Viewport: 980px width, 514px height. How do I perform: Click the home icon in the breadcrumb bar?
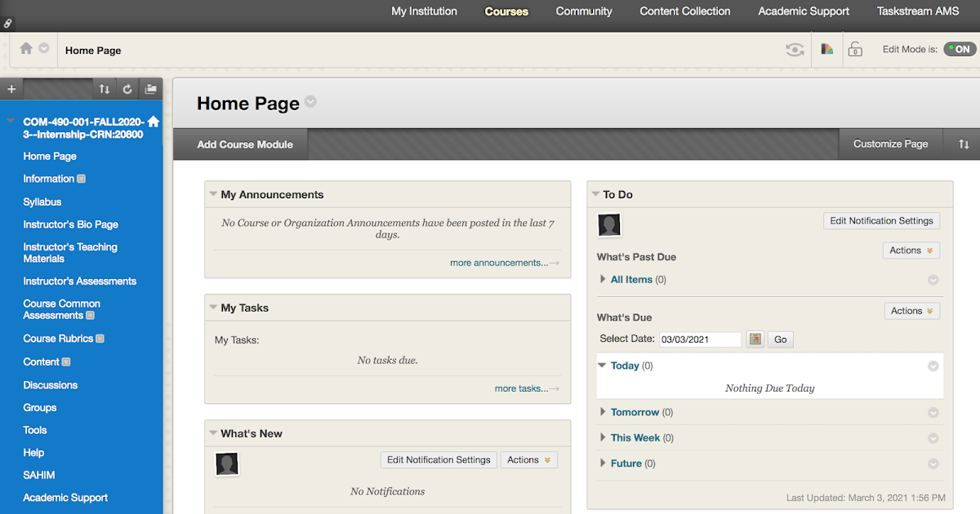pyautogui.click(x=26, y=49)
